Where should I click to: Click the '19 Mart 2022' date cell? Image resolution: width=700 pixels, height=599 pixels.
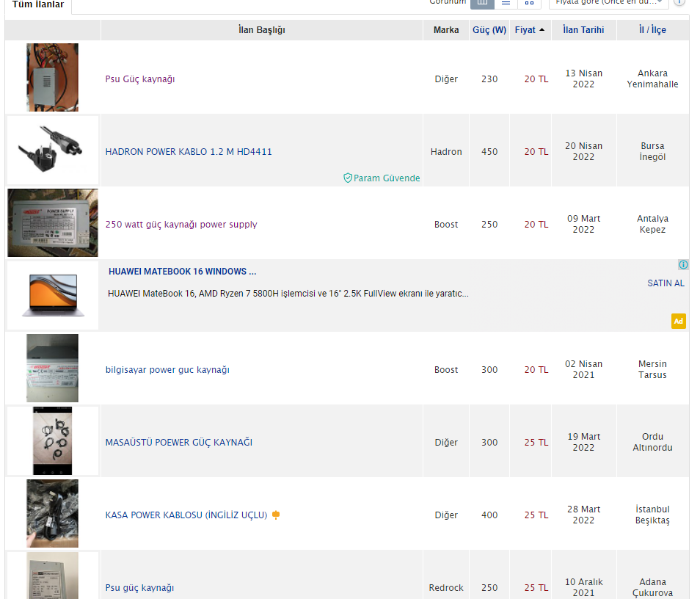[583, 442]
